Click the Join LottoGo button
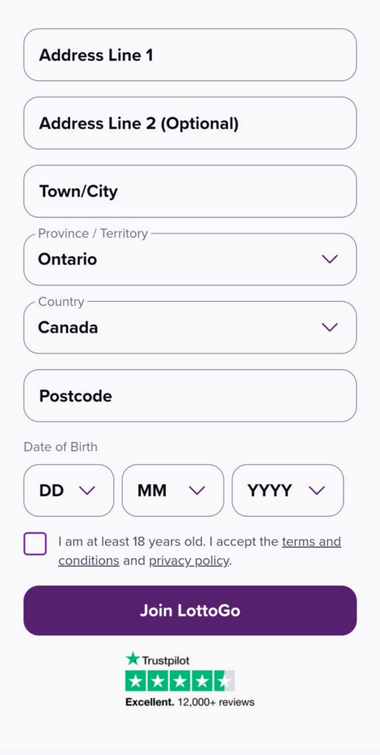This screenshot has width=380, height=755. tap(190, 611)
